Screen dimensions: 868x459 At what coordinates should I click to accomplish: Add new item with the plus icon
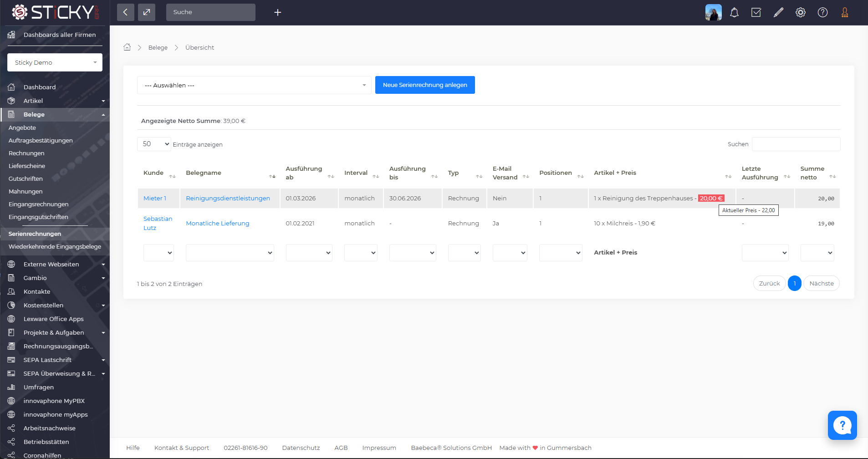pos(278,12)
